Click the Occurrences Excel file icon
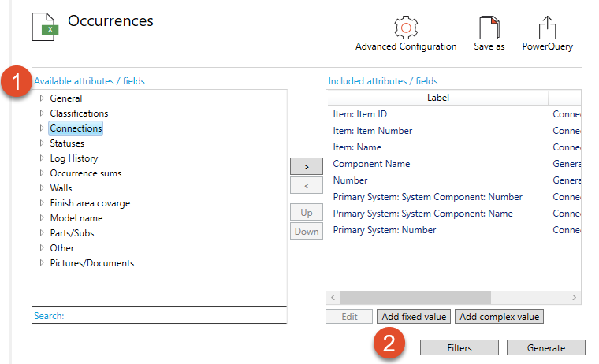Image resolution: width=599 pixels, height=364 pixels. click(x=46, y=26)
